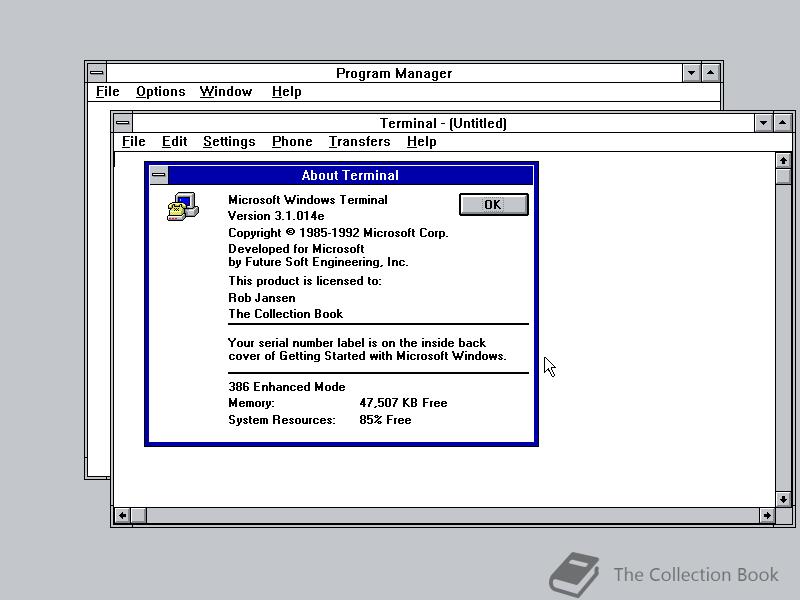Image resolution: width=800 pixels, height=600 pixels.
Task: Maximize the Program Manager window
Action: pyautogui.click(x=710, y=73)
